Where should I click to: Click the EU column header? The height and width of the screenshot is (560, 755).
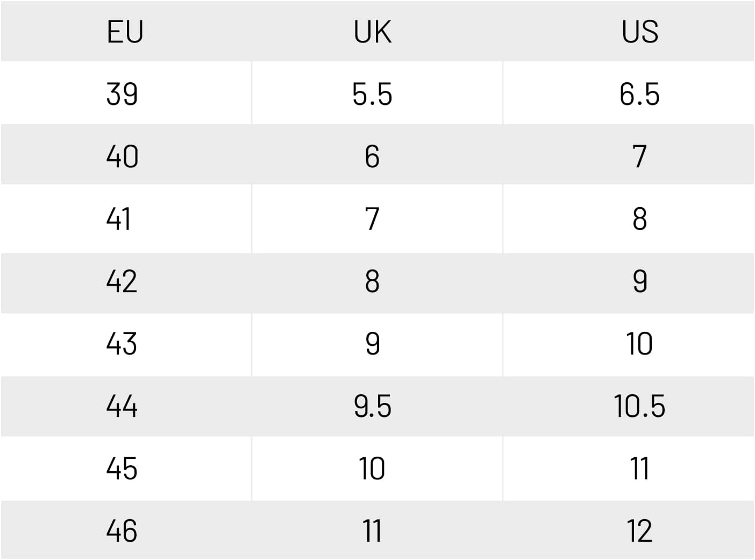pyautogui.click(x=125, y=32)
